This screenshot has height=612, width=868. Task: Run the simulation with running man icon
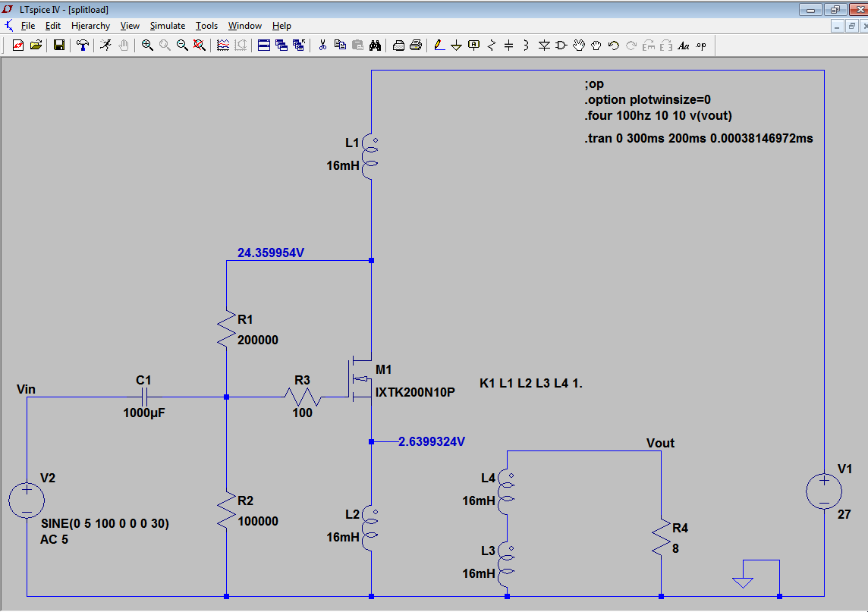point(105,46)
